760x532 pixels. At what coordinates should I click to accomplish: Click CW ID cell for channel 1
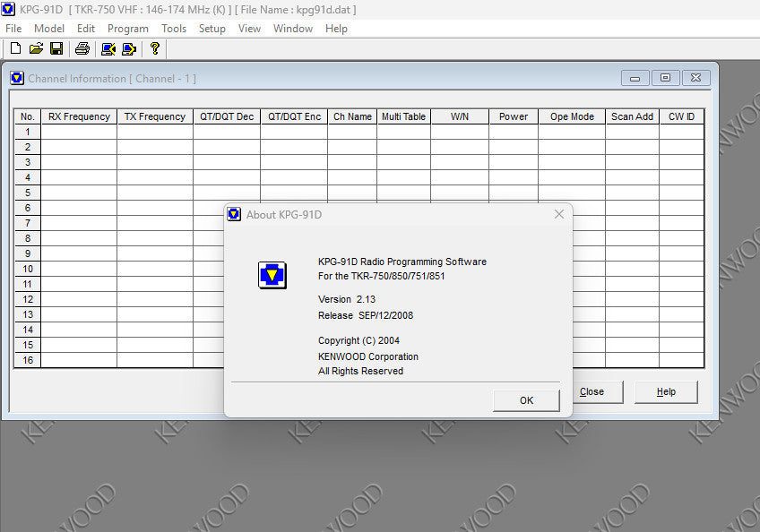(x=681, y=132)
